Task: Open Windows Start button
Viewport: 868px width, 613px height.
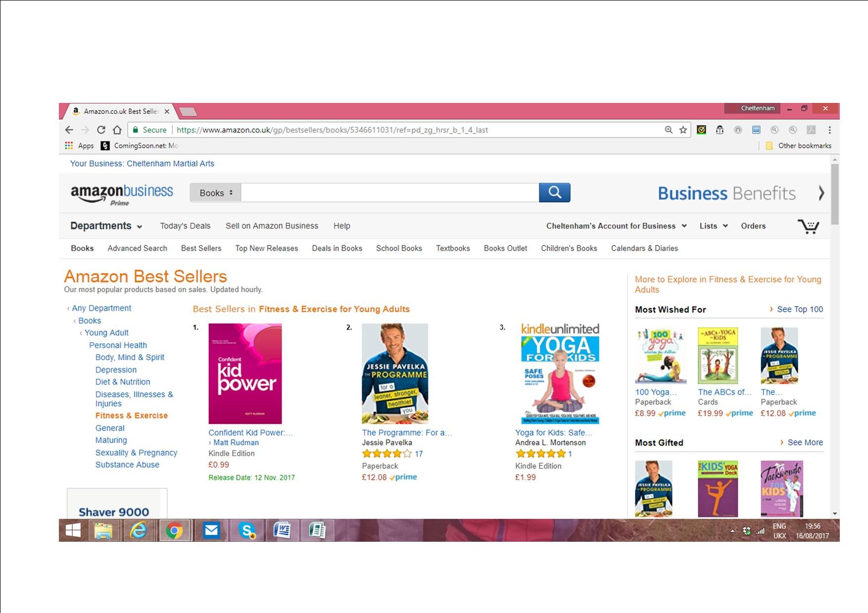Action: [73, 530]
